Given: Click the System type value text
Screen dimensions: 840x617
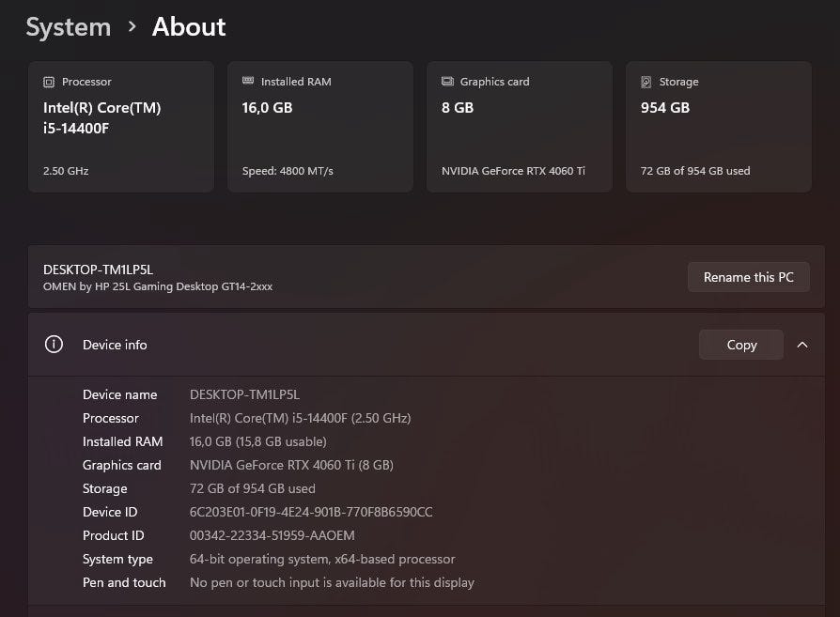Looking at the screenshot, I should [x=322, y=559].
